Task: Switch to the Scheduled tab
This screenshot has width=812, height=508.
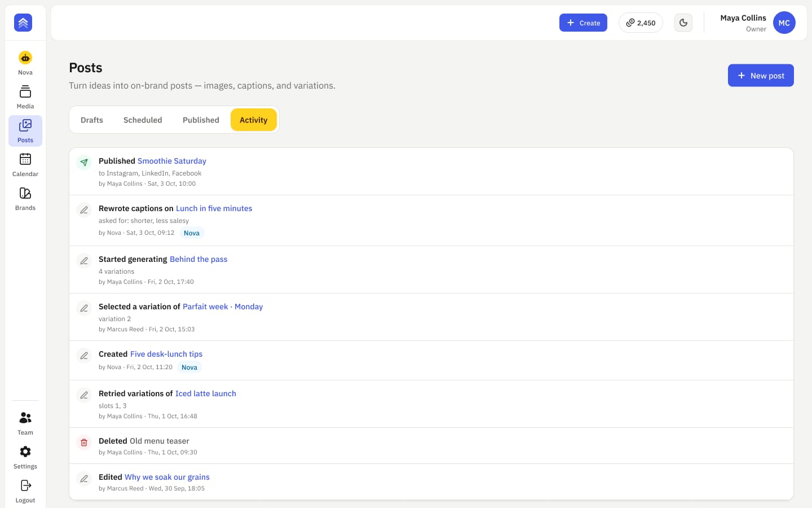Action: pyautogui.click(x=143, y=120)
